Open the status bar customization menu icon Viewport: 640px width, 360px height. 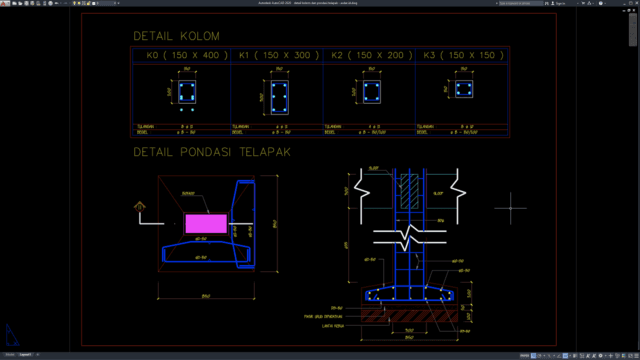(x=636, y=356)
